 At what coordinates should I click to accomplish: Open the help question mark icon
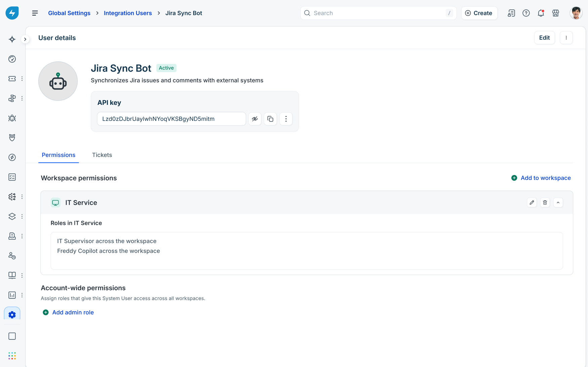click(x=526, y=13)
